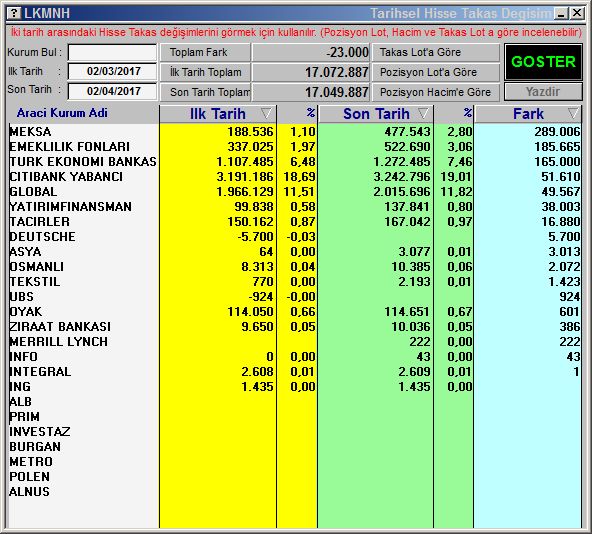
Task: Click the Son Tarih date field
Action: [113, 91]
